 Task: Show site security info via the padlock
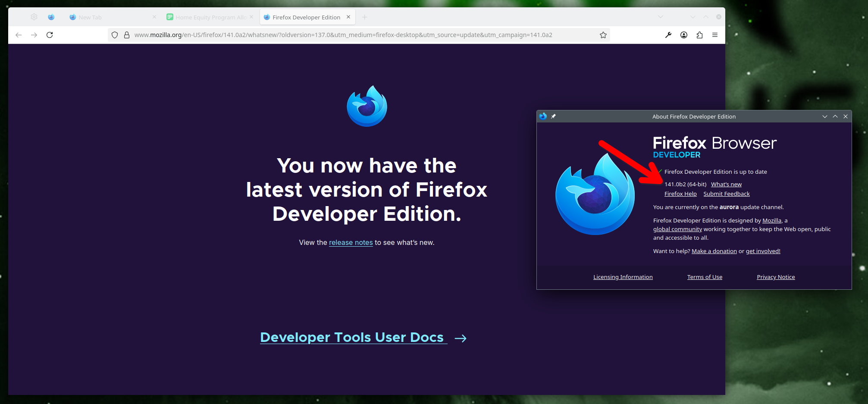[127, 35]
